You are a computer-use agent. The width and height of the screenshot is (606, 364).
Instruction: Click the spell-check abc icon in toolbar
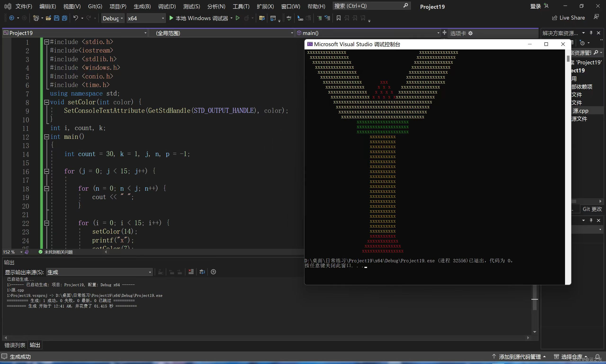click(x=289, y=18)
